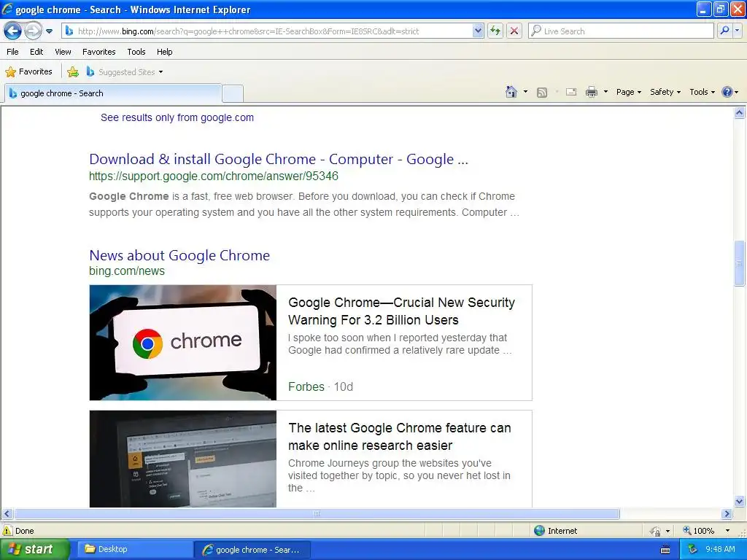
Task: Click the status bar warning icon
Action: pyautogui.click(x=7, y=531)
